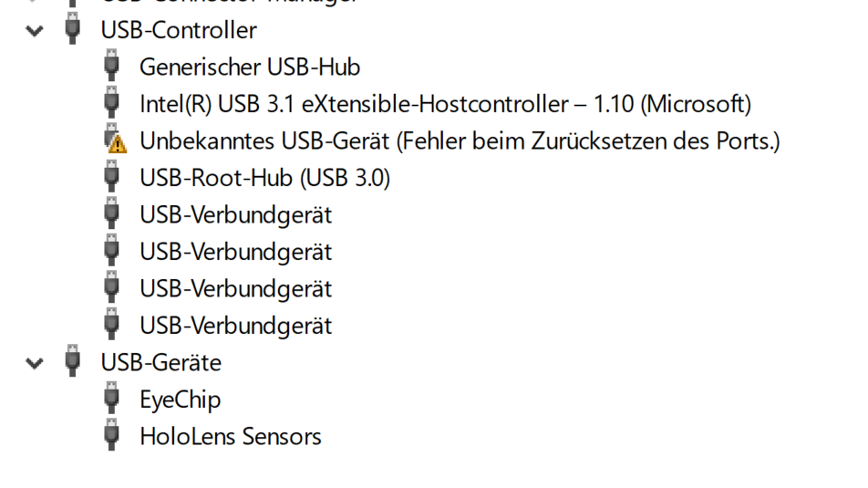Collapse the USB-Geräte category
868x488 pixels.
35,363
